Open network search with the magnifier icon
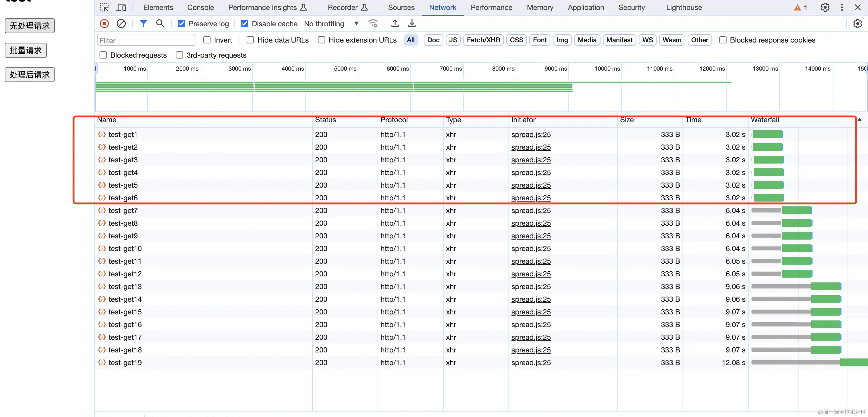Image resolution: width=868 pixels, height=417 pixels. [160, 24]
